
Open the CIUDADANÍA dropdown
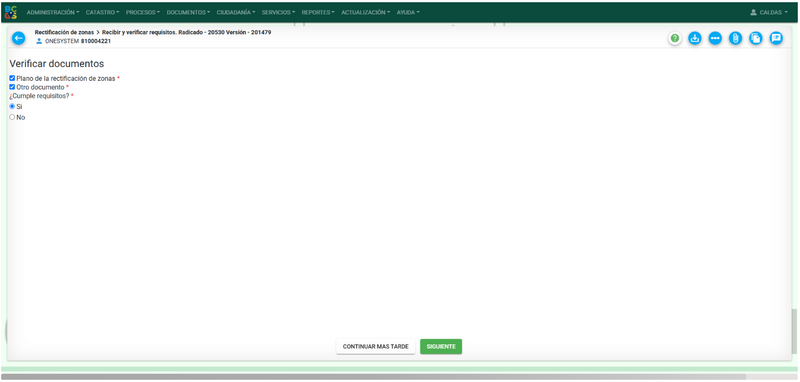tap(236, 12)
